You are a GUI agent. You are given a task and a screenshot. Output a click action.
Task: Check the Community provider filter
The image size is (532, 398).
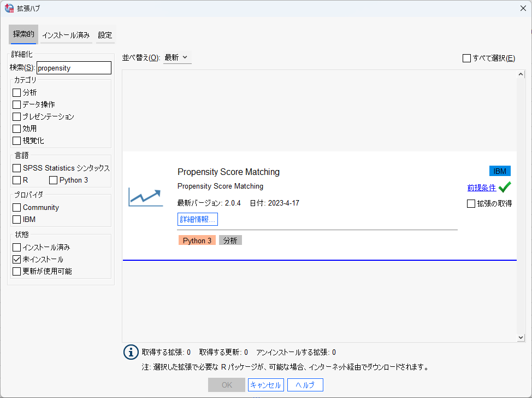point(16,208)
